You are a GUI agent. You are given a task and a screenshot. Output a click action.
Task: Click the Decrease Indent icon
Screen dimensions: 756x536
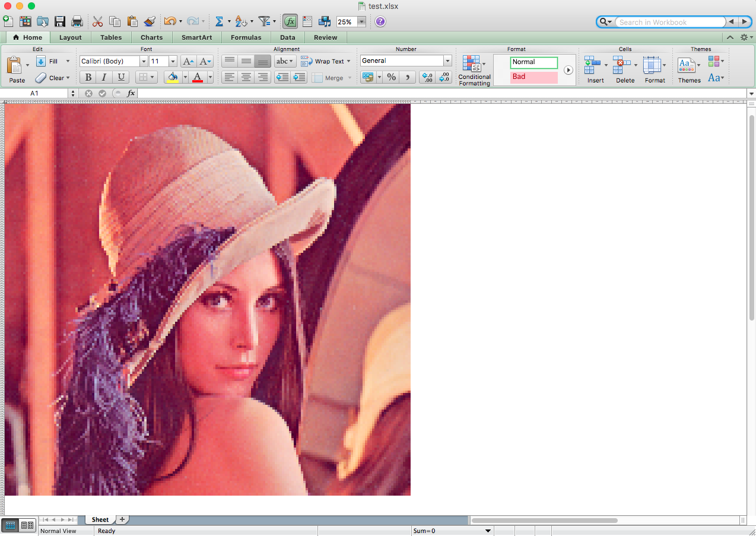point(282,77)
